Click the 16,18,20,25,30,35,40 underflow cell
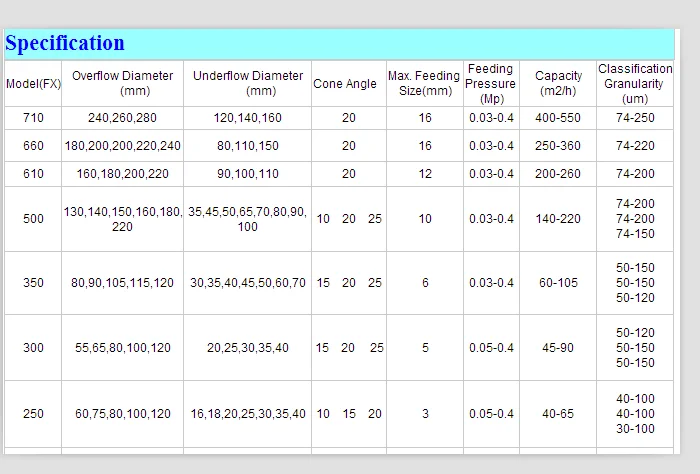The height and width of the screenshot is (474, 700). 247,414
